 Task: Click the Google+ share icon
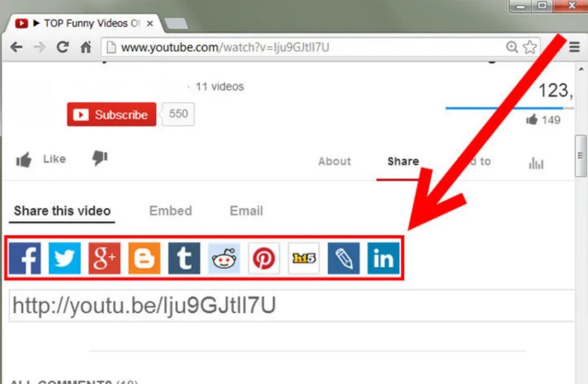(105, 258)
